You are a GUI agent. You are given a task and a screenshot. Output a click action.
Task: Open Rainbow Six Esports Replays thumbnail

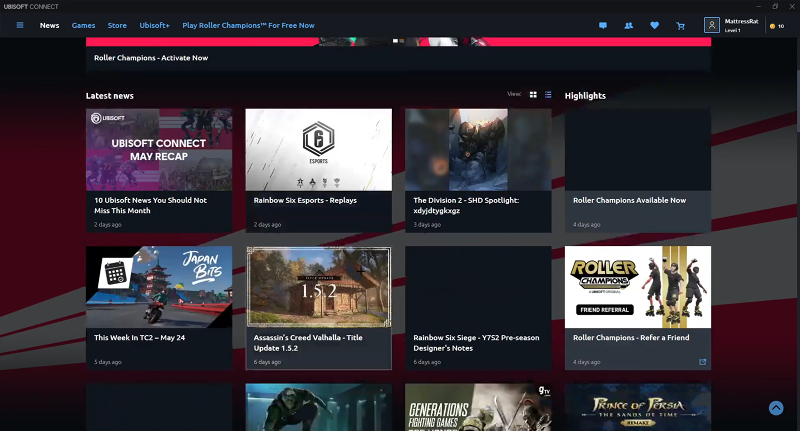click(x=319, y=149)
